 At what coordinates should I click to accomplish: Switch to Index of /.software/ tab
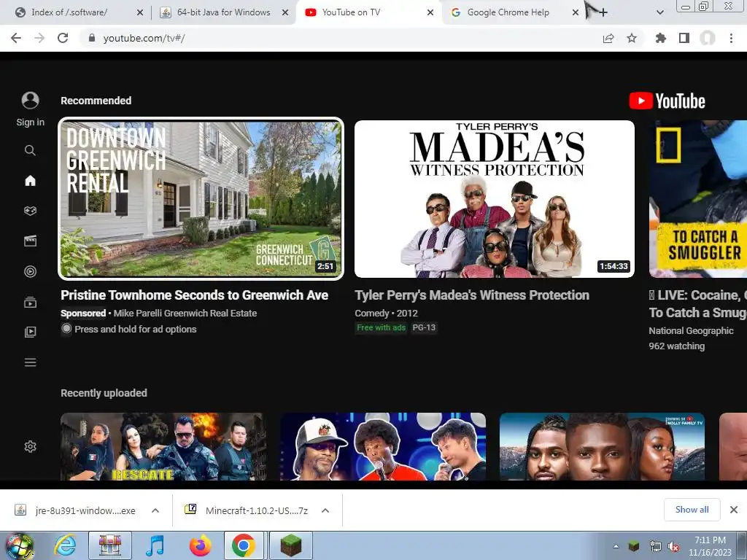(x=69, y=12)
